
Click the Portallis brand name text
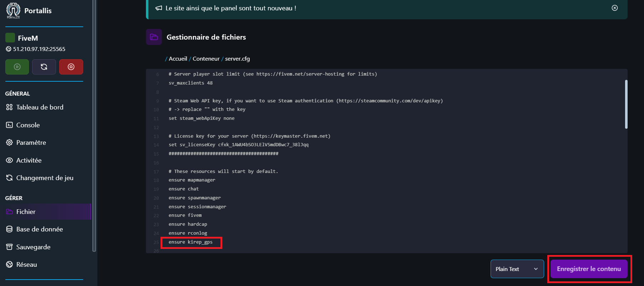coord(38,11)
